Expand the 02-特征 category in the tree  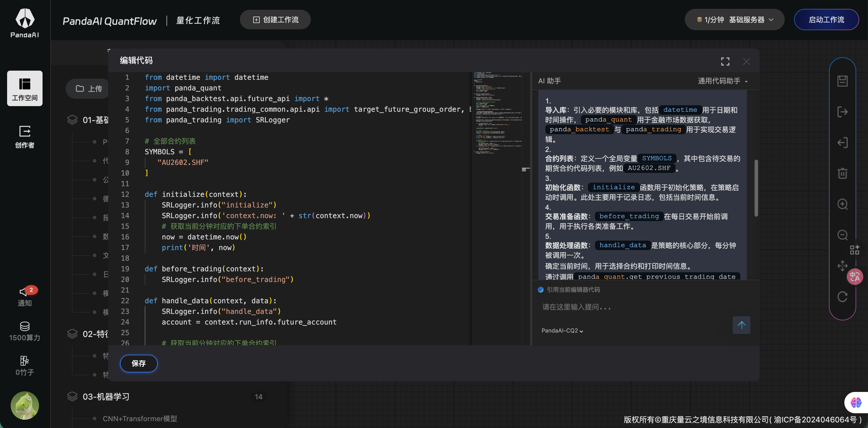(96, 334)
